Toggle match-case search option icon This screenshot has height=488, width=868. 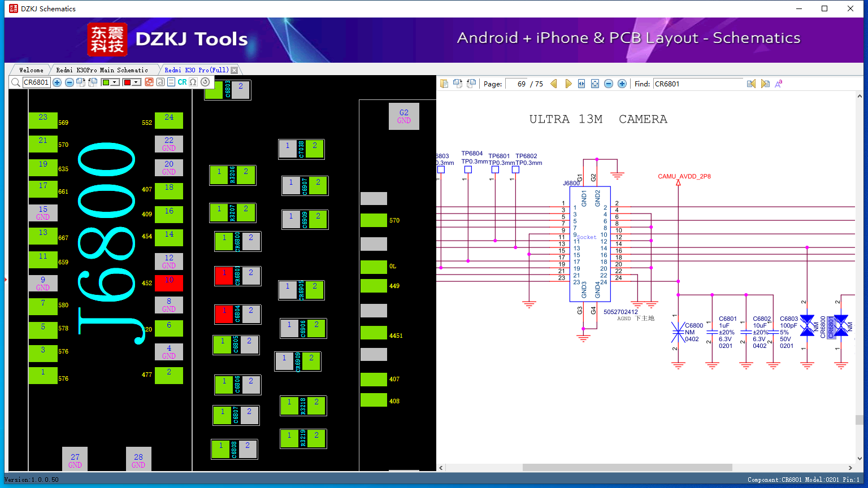[x=779, y=84]
